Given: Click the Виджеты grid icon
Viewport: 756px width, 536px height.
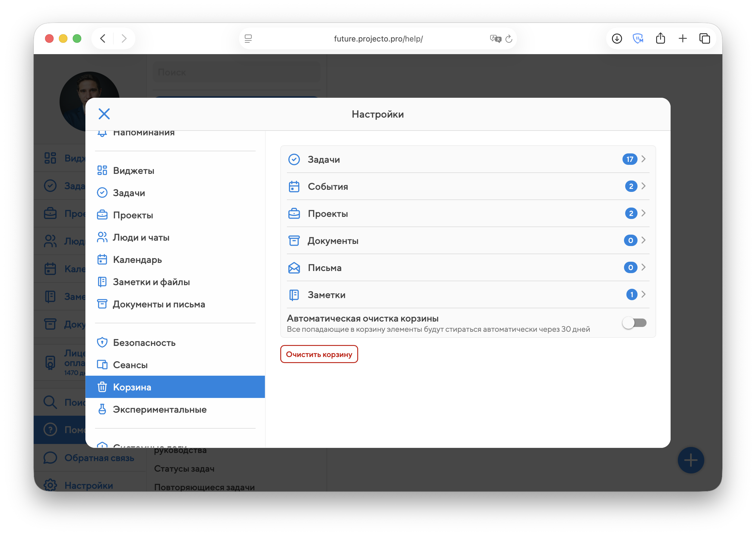Looking at the screenshot, I should pos(102,170).
